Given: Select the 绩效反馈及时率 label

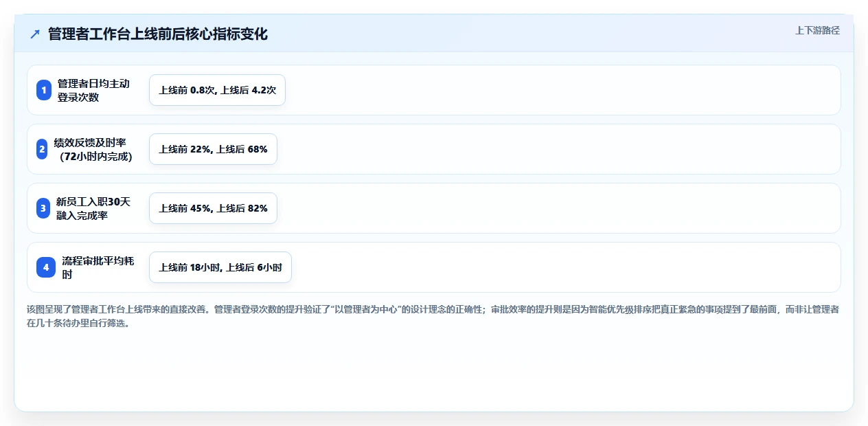Looking at the screenshot, I should point(93,149).
